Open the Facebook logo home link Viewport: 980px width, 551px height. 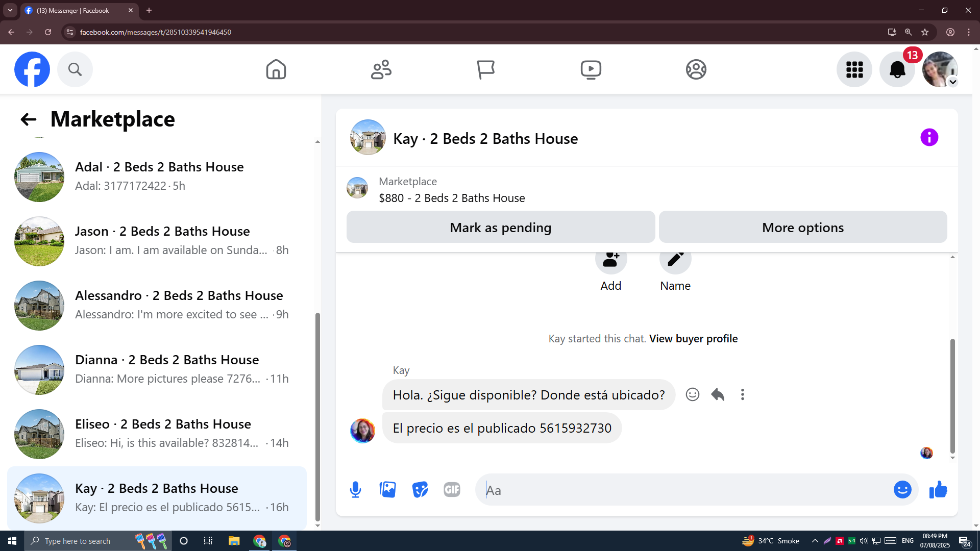(32, 69)
